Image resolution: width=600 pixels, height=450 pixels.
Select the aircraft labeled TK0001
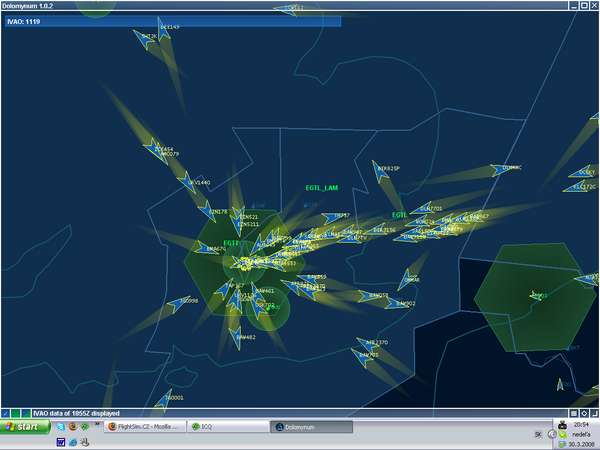[165, 401]
